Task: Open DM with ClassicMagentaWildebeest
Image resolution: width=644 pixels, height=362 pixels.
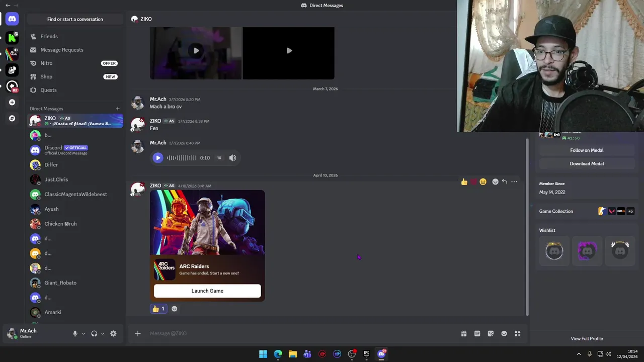Action: pos(75,194)
